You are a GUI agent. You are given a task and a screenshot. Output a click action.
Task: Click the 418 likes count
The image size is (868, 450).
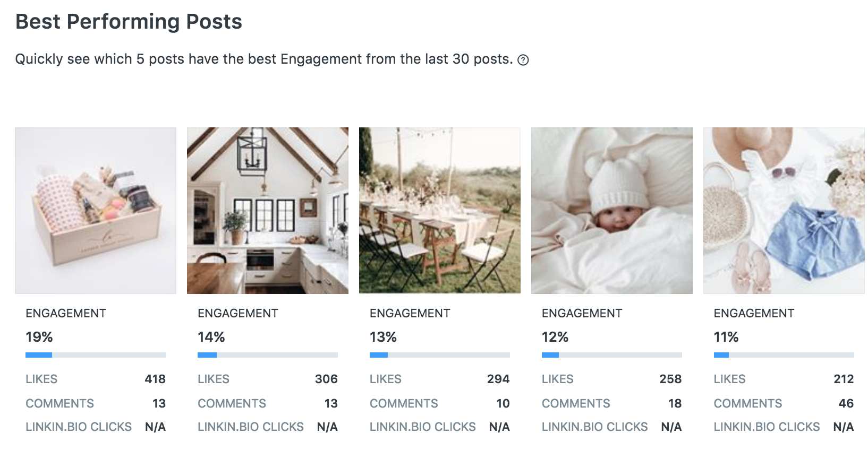(x=155, y=379)
